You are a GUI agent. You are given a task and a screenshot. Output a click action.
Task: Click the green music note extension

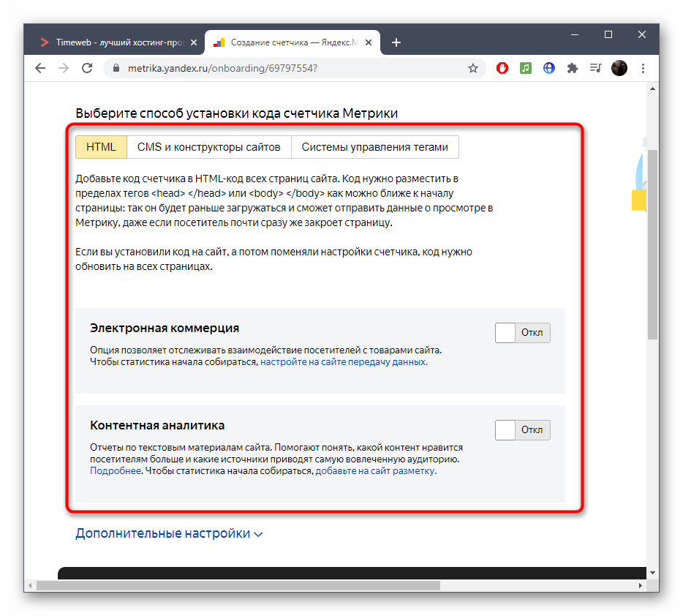pyautogui.click(x=526, y=68)
